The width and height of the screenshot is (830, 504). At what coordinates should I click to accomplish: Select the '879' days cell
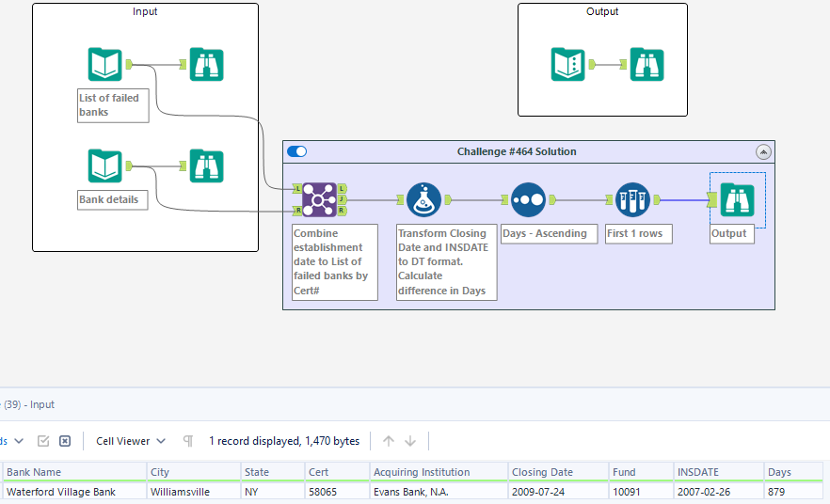coord(793,492)
